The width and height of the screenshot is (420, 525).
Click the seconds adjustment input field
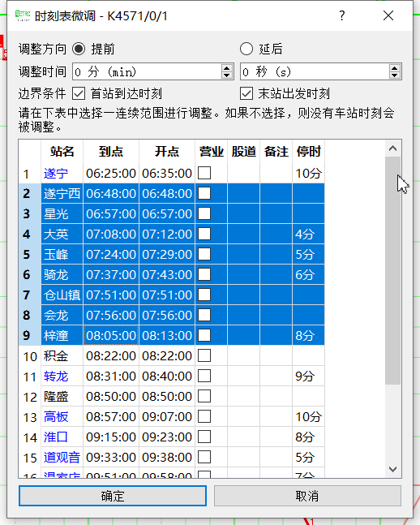(x=315, y=71)
